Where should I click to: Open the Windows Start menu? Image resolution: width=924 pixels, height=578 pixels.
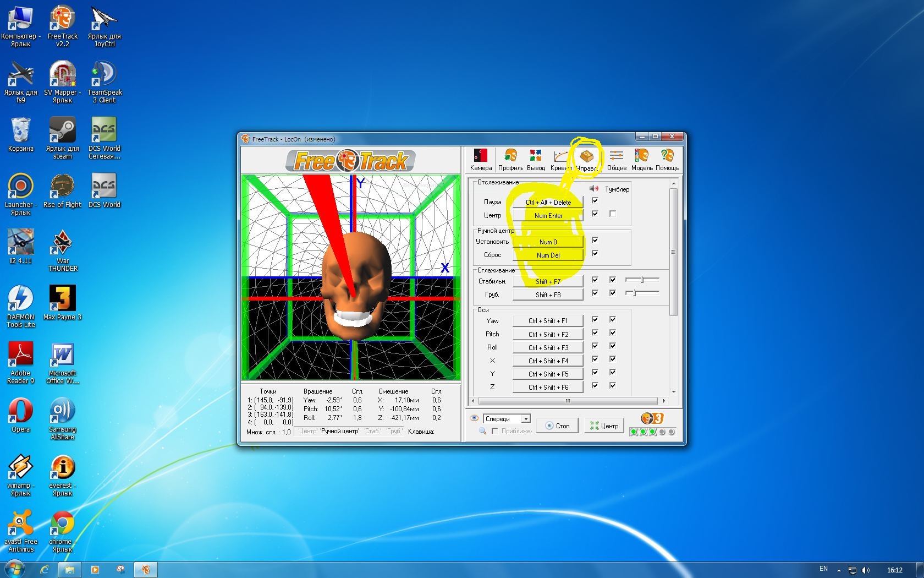click(15, 569)
